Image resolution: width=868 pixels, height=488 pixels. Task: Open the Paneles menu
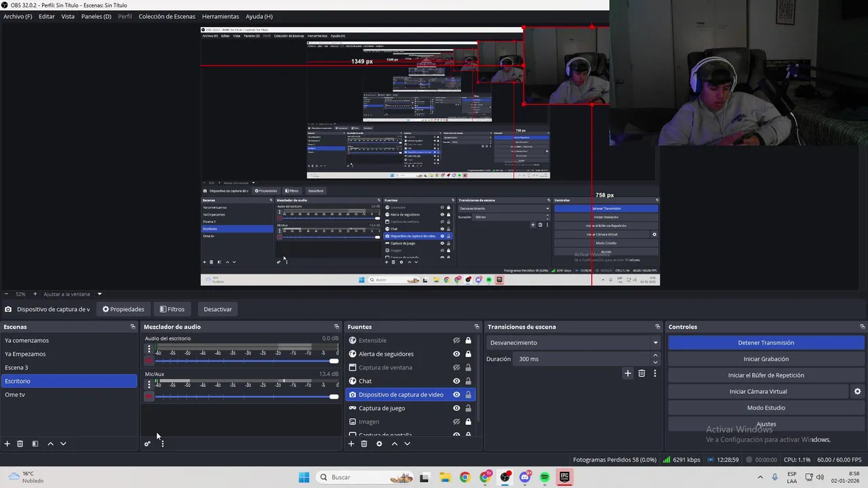[96, 16]
